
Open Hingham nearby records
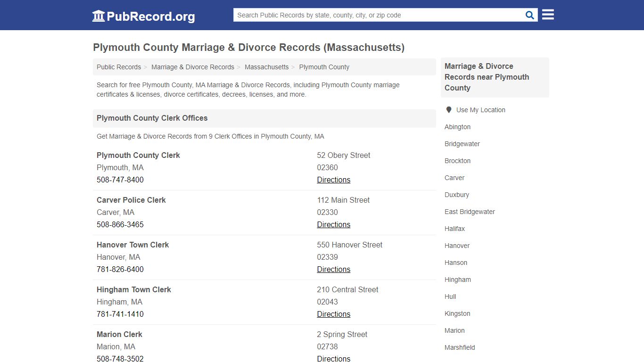[x=458, y=280]
